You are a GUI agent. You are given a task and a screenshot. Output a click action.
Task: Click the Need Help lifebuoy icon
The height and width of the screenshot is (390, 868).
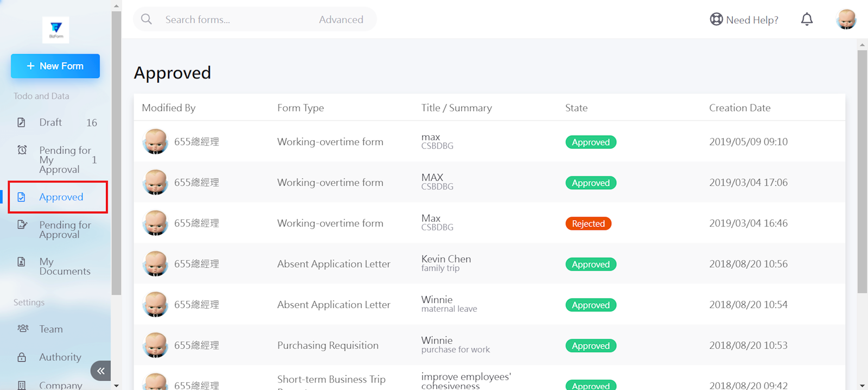pos(716,20)
